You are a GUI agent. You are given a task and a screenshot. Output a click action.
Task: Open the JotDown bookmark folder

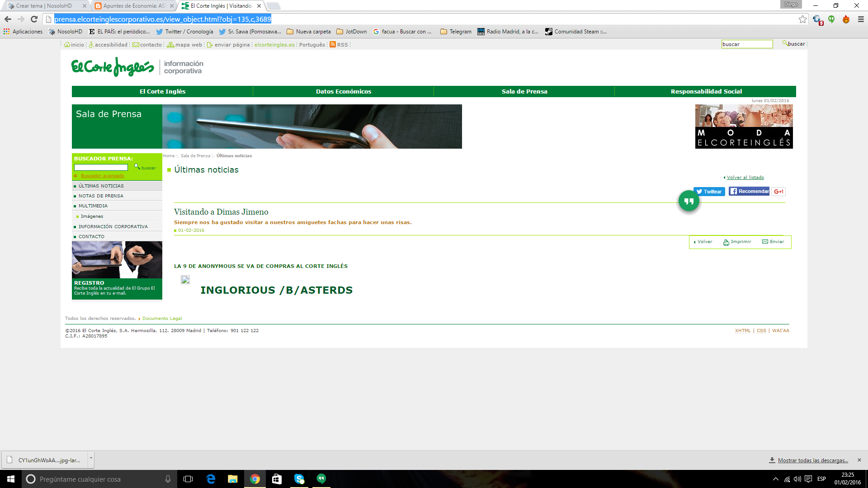351,32
